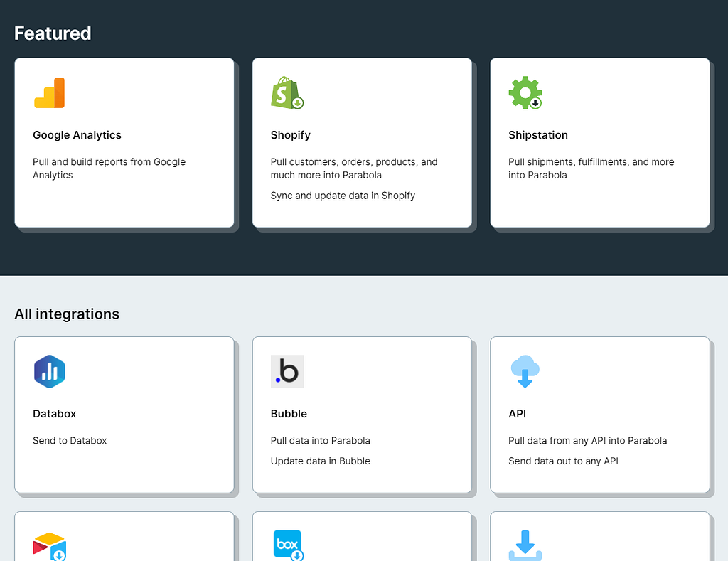Click the Bubble letter b icon

(x=287, y=372)
